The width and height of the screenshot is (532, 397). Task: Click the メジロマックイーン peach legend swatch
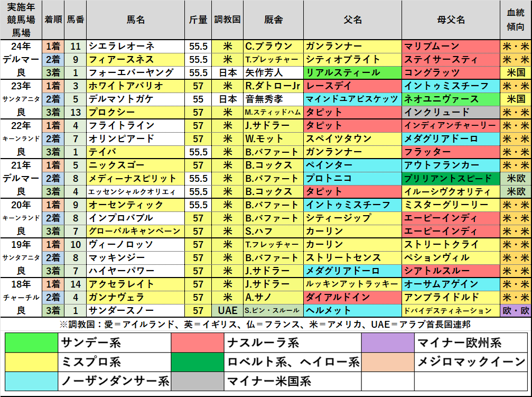pos(387,362)
